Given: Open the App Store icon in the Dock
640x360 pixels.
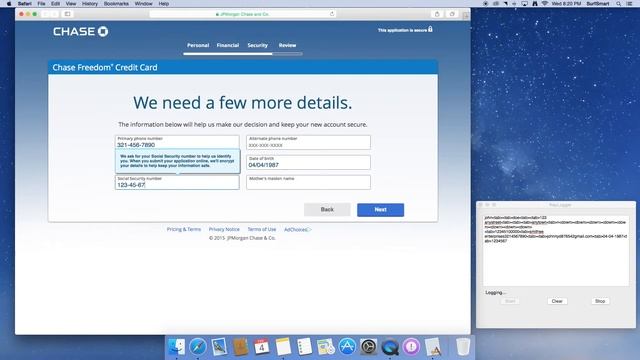Looking at the screenshot, I should (x=347, y=347).
